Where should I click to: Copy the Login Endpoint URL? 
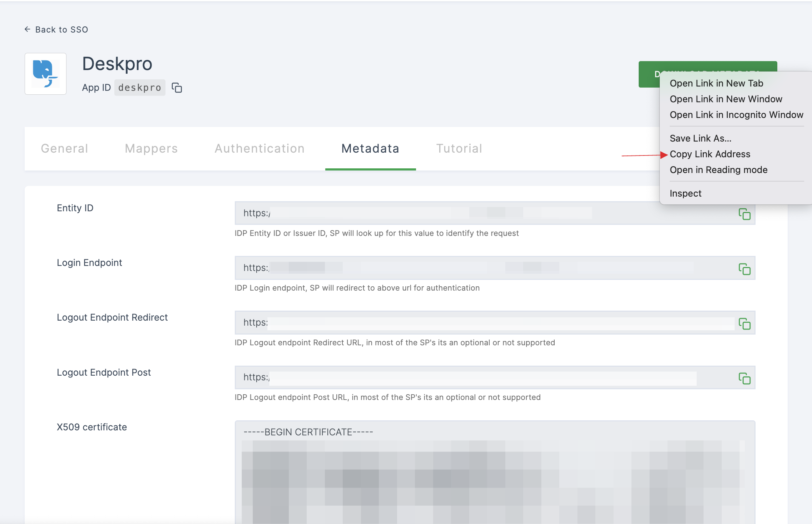point(744,269)
